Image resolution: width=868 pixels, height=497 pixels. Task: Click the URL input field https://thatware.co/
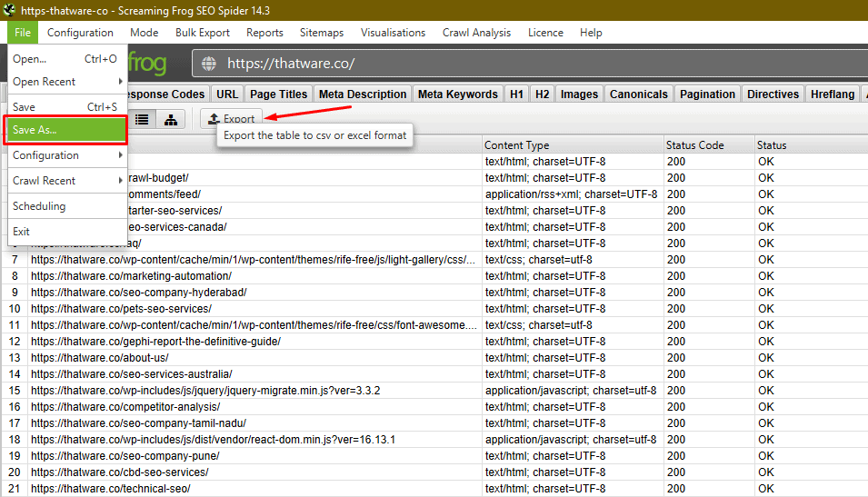click(532, 64)
